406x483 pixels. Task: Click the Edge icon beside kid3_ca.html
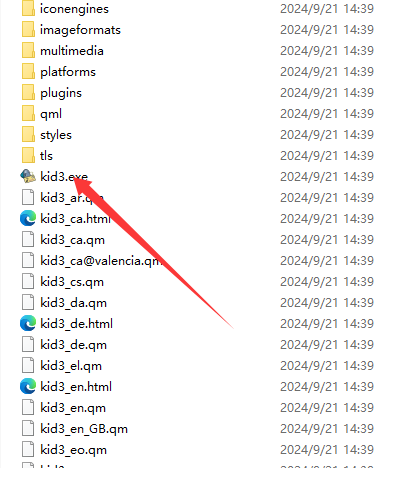(x=28, y=219)
